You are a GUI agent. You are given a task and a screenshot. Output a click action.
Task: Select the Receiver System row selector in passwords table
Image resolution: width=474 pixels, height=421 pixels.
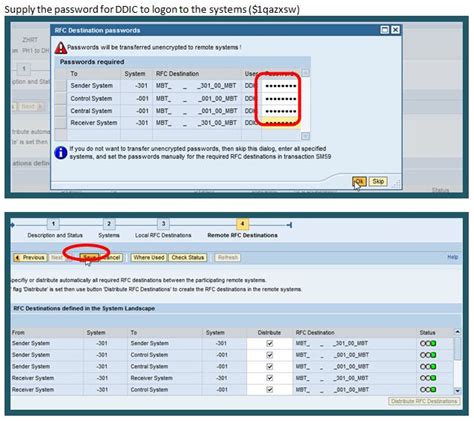point(61,123)
